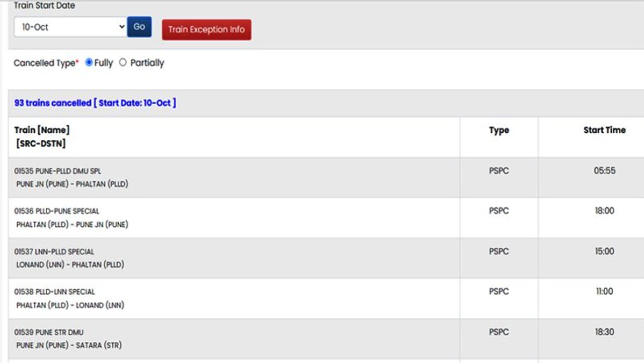This screenshot has width=644, height=363.
Task: Click the Train [Name] column header
Action: pos(42,130)
